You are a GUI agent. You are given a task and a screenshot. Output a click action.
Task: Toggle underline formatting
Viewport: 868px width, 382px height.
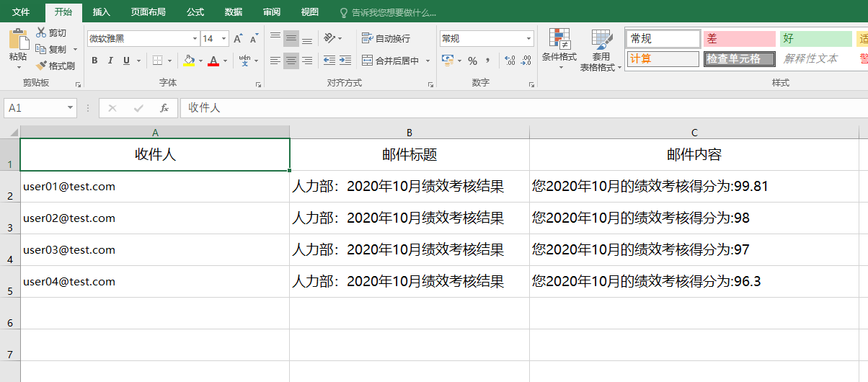click(x=126, y=61)
